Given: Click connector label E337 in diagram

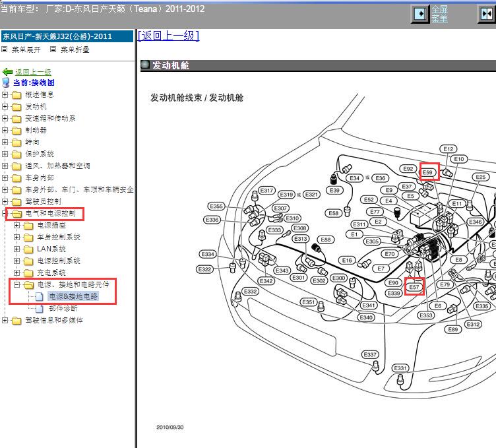Looking at the screenshot, I should [370, 354].
